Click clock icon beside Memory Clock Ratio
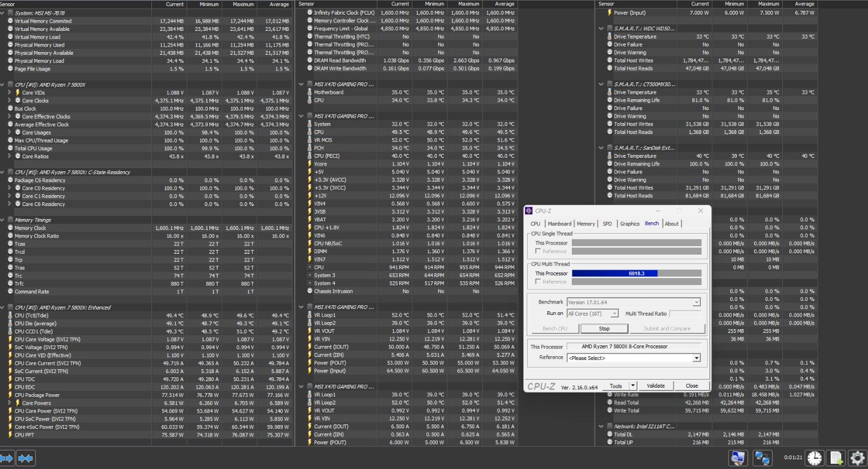The image size is (868, 469). 10,236
